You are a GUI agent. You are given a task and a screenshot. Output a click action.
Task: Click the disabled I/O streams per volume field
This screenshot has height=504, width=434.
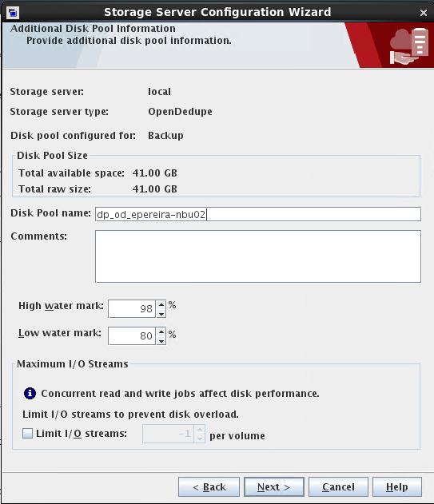[x=169, y=434]
